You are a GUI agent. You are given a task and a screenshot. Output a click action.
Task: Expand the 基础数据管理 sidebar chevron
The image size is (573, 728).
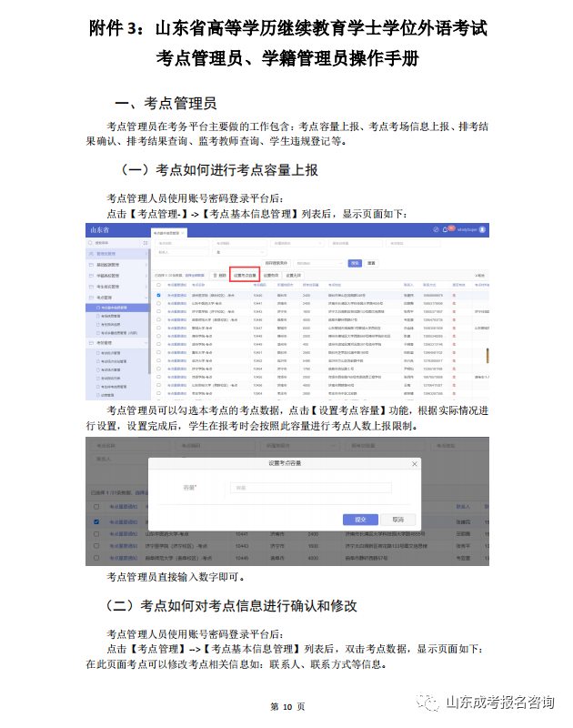[146, 265]
